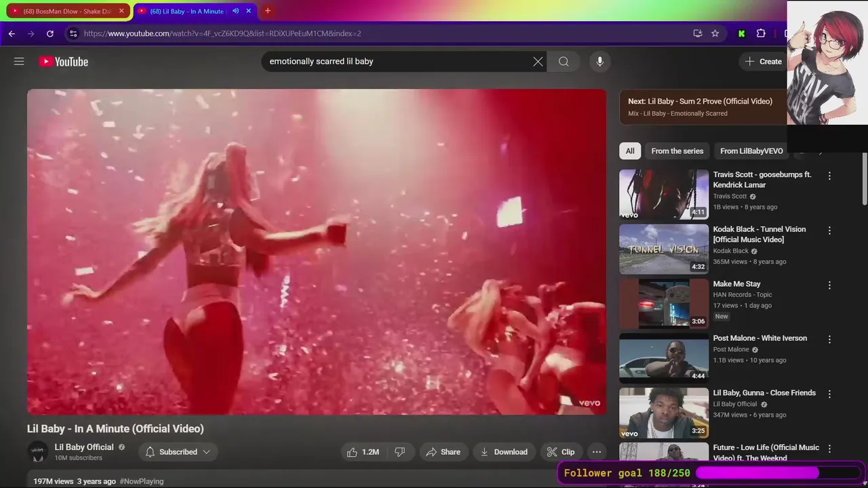Download the video
The image size is (868, 488).
(x=503, y=452)
